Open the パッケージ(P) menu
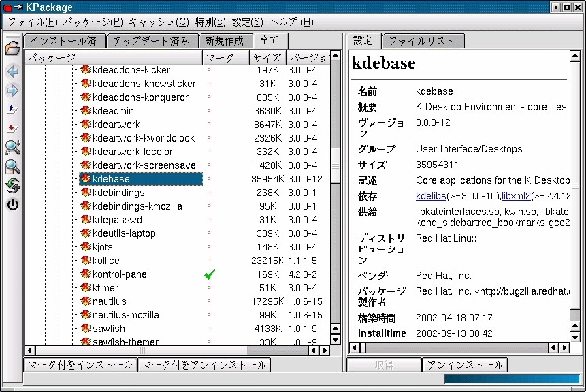The width and height of the screenshot is (586, 392). click(x=93, y=22)
